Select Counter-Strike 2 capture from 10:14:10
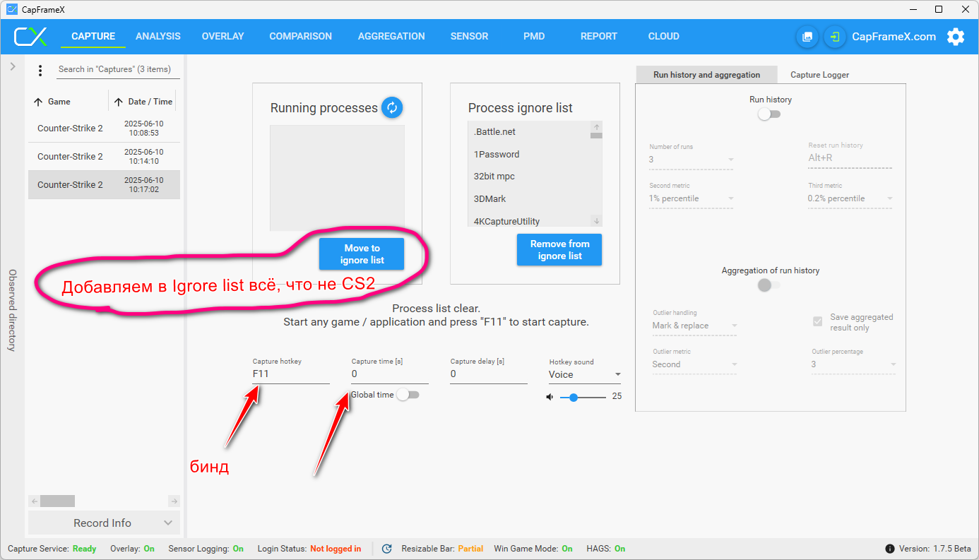The height and width of the screenshot is (560, 979). click(105, 157)
